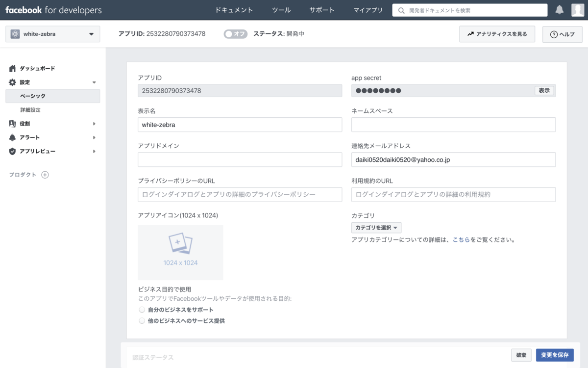The height and width of the screenshot is (368, 588).
Task: Show the app secret with 表示 button
Action: click(x=544, y=91)
